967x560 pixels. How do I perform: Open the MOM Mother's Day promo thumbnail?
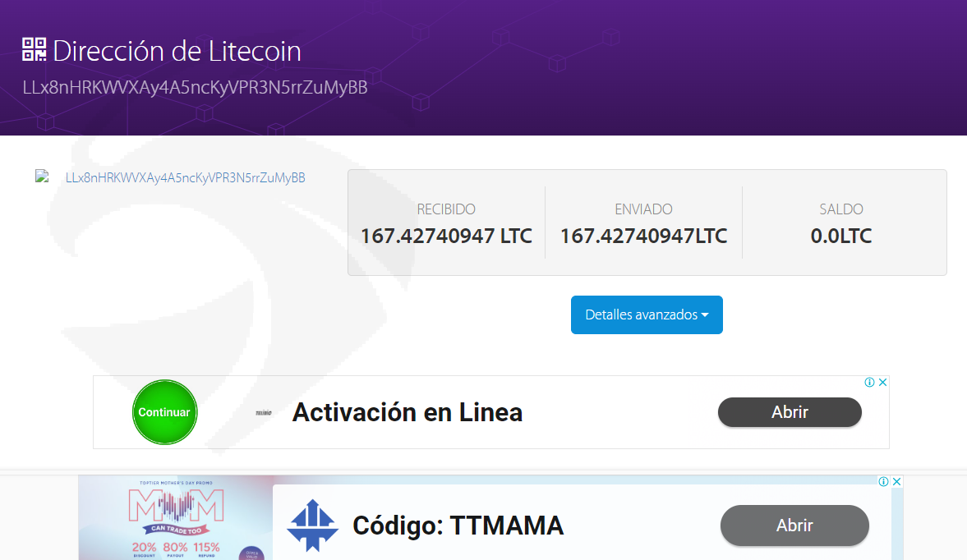pyautogui.click(x=176, y=517)
